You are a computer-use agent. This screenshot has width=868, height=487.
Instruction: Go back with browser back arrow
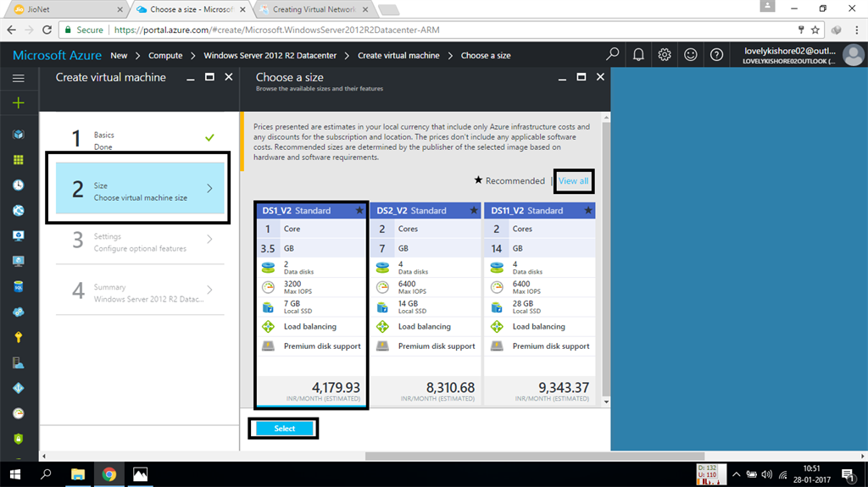12,30
